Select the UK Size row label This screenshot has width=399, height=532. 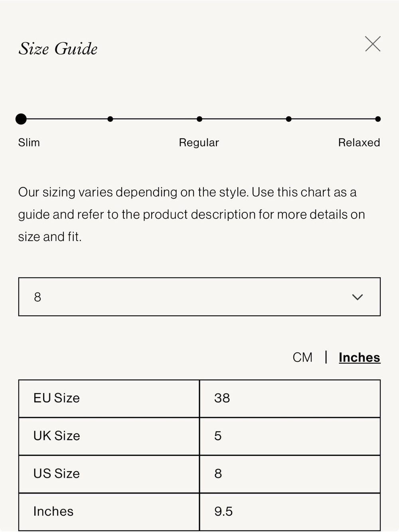coord(57,436)
